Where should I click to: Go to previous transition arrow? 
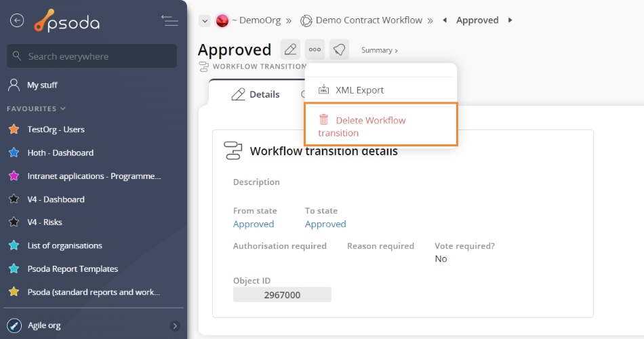click(445, 20)
